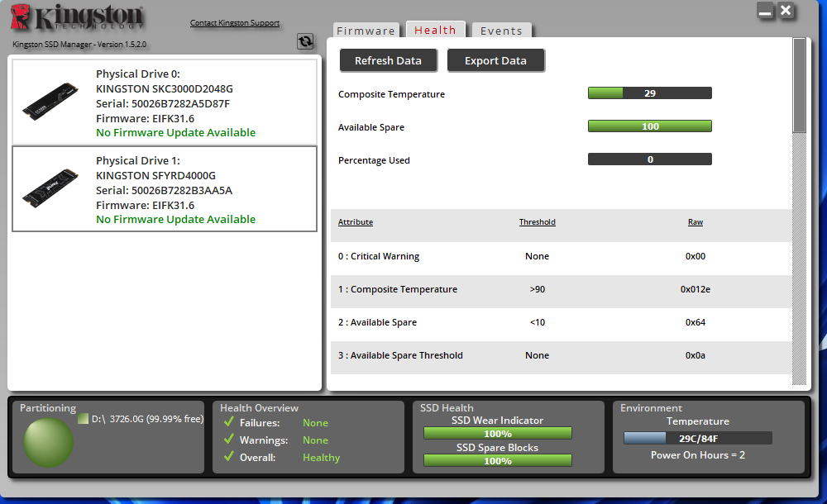This screenshot has height=504, width=827.
Task: Click the version 1.5.2.0 label
Action: 79,45
